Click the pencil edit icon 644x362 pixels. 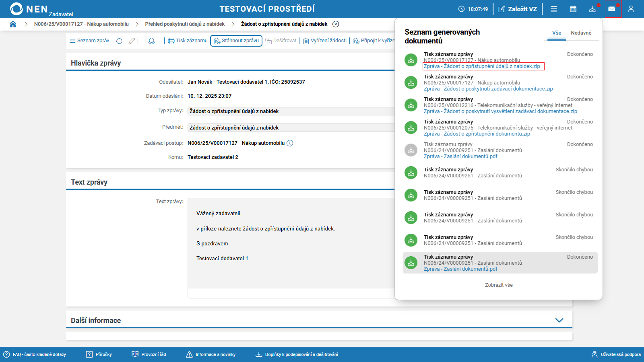132,41
